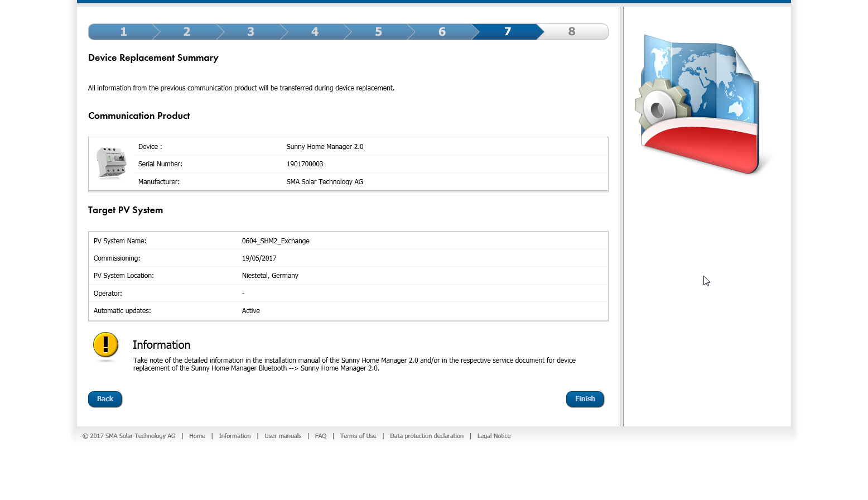Click the Sunny Home Manager device thumbnail
868x500 pixels.
111,163
